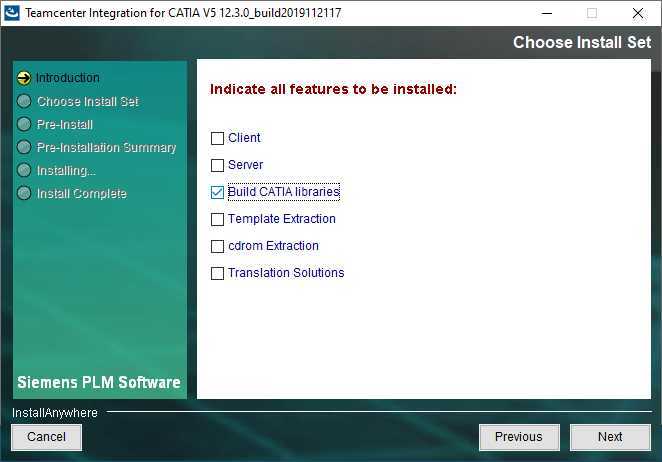This screenshot has height=462, width=662.
Task: Cancel the installation
Action: (x=46, y=437)
